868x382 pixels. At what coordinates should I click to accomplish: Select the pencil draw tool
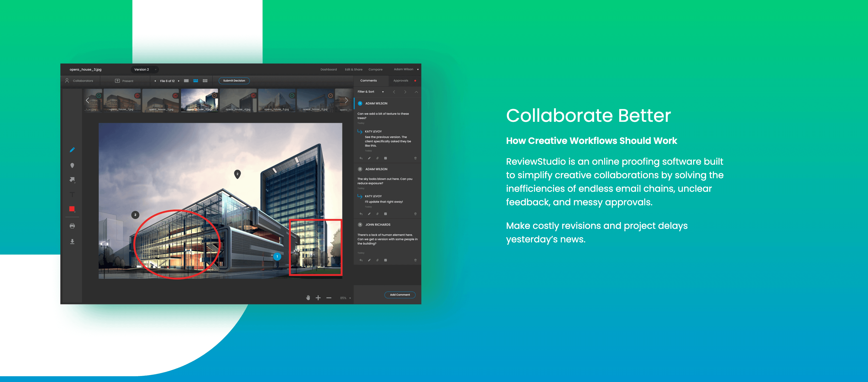pos(72,150)
